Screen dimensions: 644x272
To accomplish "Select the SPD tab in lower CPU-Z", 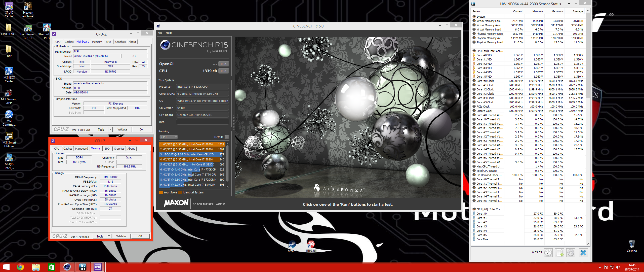I will pos(107,149).
